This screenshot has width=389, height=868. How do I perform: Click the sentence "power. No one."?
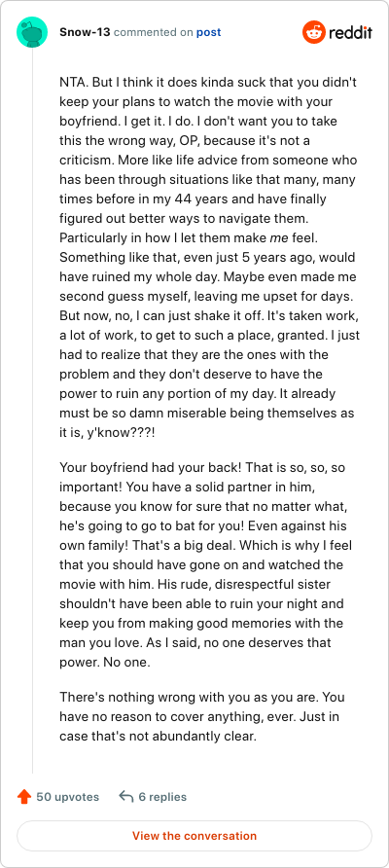pyautogui.click(x=105, y=662)
